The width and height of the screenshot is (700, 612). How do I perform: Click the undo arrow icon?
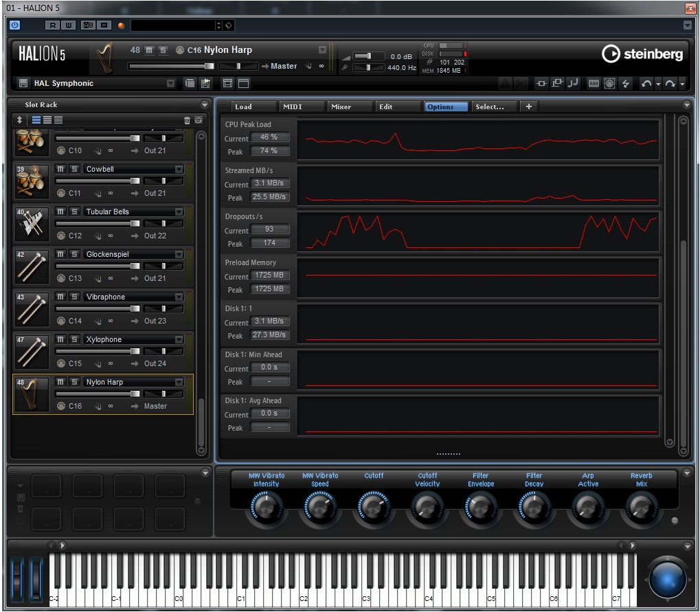(x=646, y=84)
